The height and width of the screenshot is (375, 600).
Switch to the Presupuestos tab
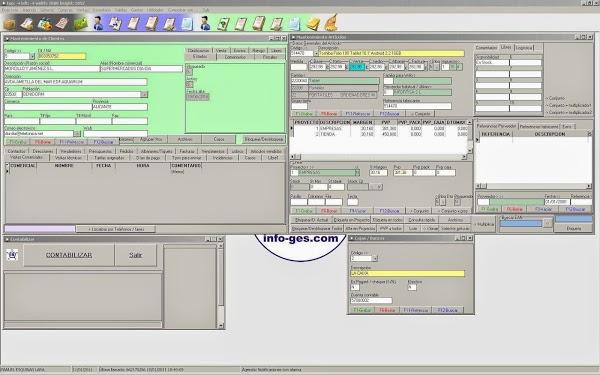pyautogui.click(x=99, y=151)
